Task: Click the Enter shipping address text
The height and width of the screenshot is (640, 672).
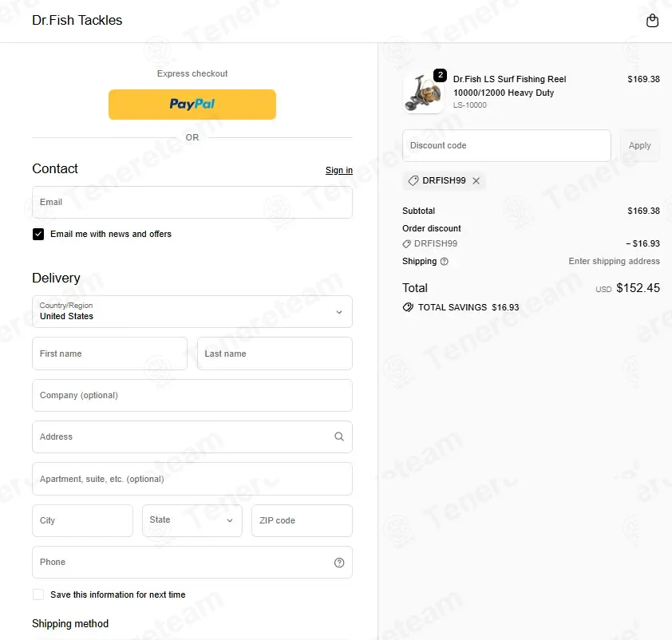Action: pos(614,261)
